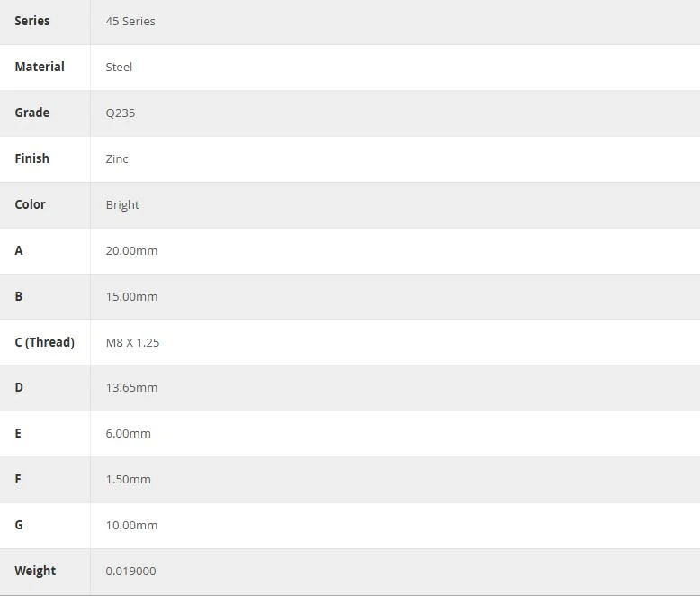Select the Q235 grade value

coord(120,113)
